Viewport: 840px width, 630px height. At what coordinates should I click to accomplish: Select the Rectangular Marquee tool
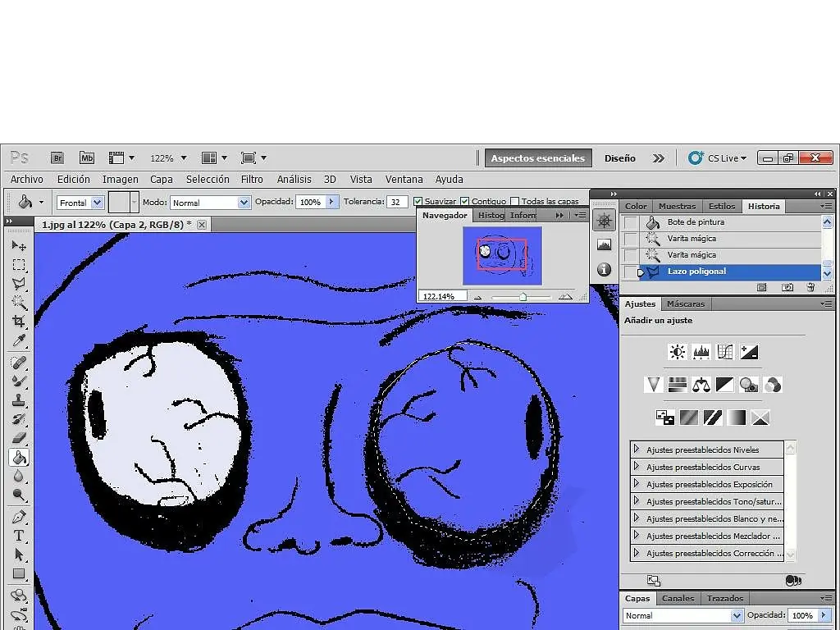(x=19, y=265)
